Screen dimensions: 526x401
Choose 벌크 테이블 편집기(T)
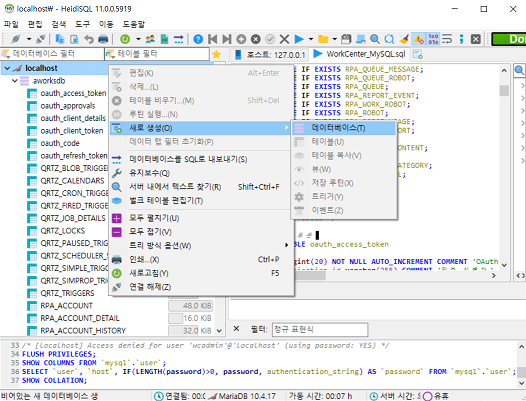pyautogui.click(x=200, y=201)
